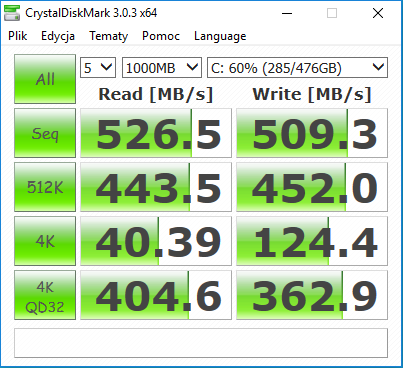Close the CrystalDiskMark window
The width and height of the screenshot is (403, 368).
pos(378,13)
